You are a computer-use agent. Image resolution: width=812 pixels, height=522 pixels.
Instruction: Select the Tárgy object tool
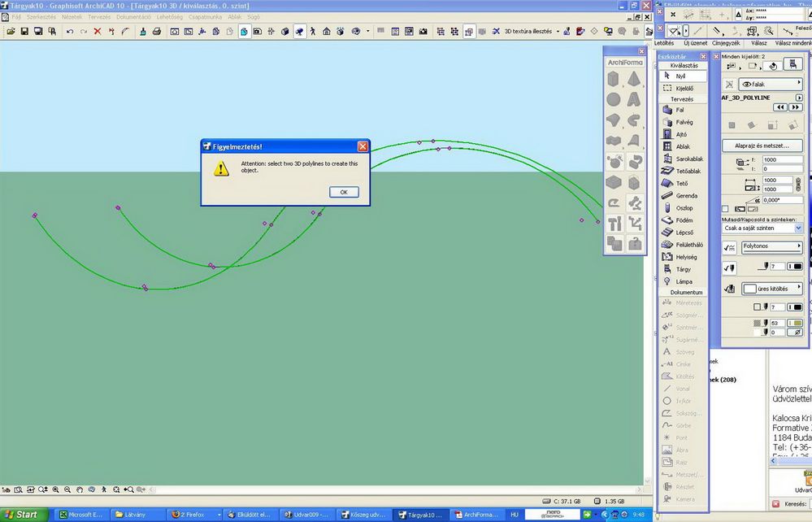(x=683, y=269)
